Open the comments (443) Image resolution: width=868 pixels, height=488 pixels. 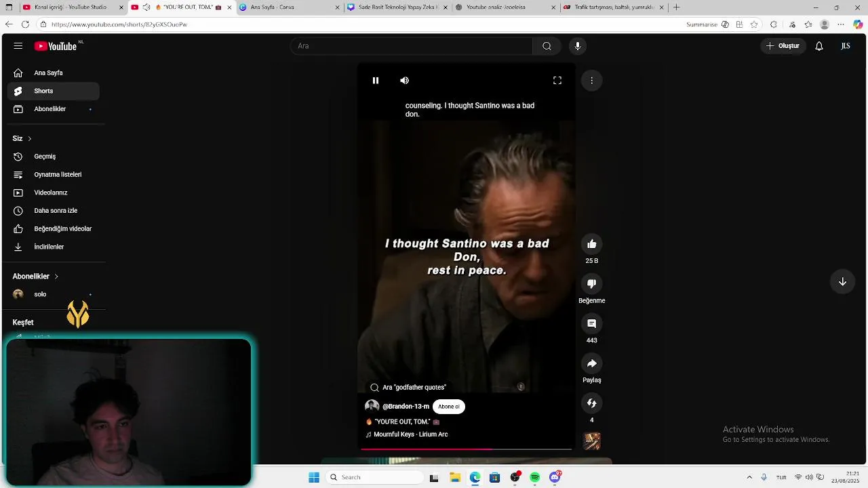[x=592, y=324]
